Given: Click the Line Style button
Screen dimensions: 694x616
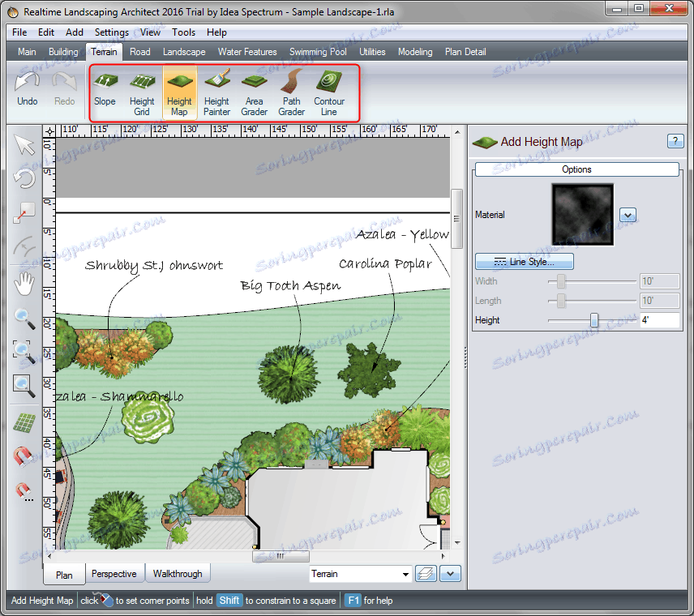Looking at the screenshot, I should tap(524, 262).
